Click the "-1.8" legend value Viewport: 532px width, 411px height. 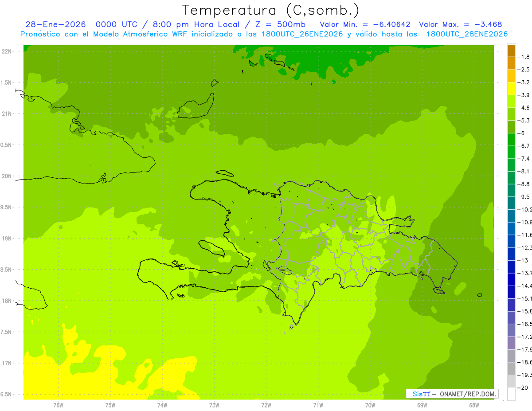[524, 57]
